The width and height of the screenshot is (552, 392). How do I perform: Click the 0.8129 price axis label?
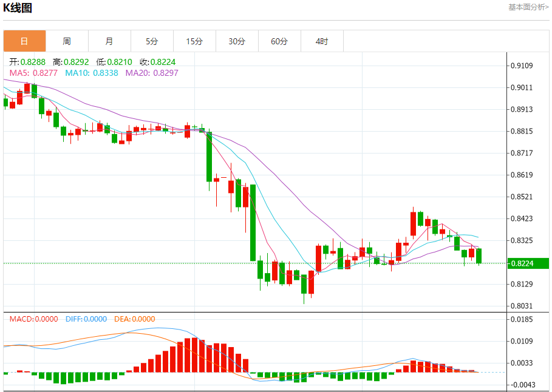coord(522,284)
